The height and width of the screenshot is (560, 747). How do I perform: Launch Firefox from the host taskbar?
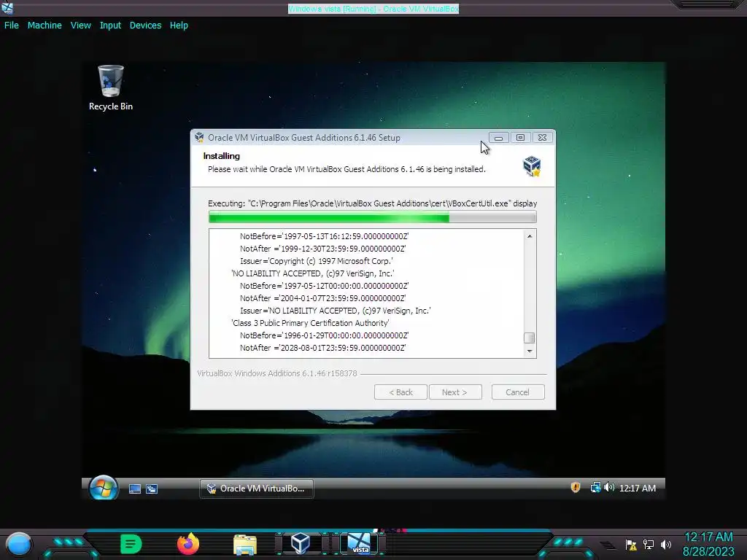[x=188, y=544]
